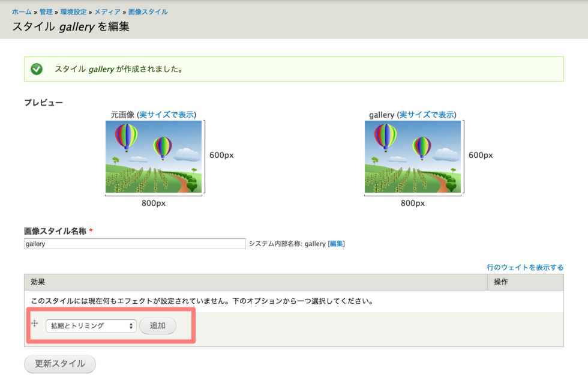The image size is (588, 389).
Task: Grab the drag handle beside the effect dropdown
Action: tap(34, 324)
